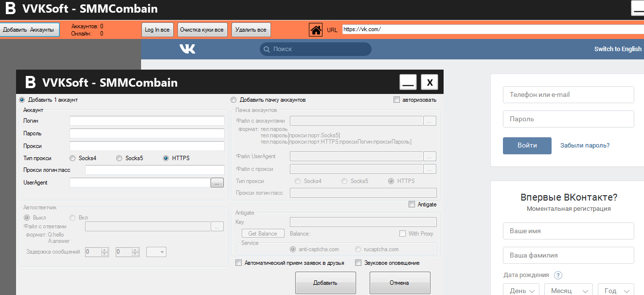
Task: Select 'Добавить пачку аккаунтов' radio option
Action: [233, 100]
